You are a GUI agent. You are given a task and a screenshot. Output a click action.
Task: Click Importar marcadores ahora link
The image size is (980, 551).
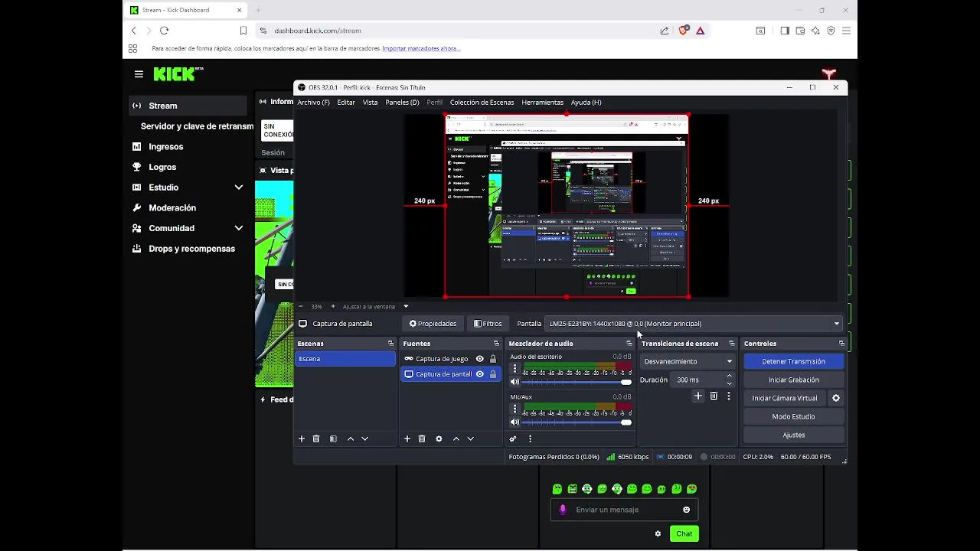coord(420,48)
